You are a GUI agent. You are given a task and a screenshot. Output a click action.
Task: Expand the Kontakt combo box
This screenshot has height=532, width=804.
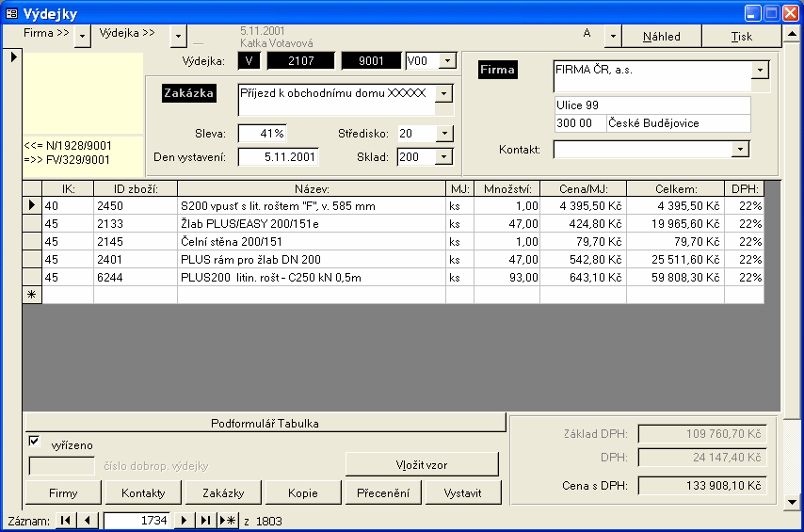click(740, 150)
